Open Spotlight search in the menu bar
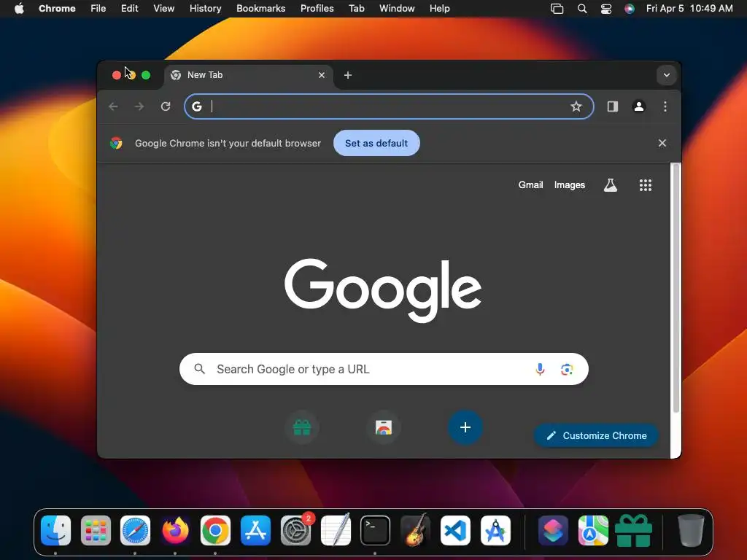The width and height of the screenshot is (747, 560). pyautogui.click(x=581, y=8)
